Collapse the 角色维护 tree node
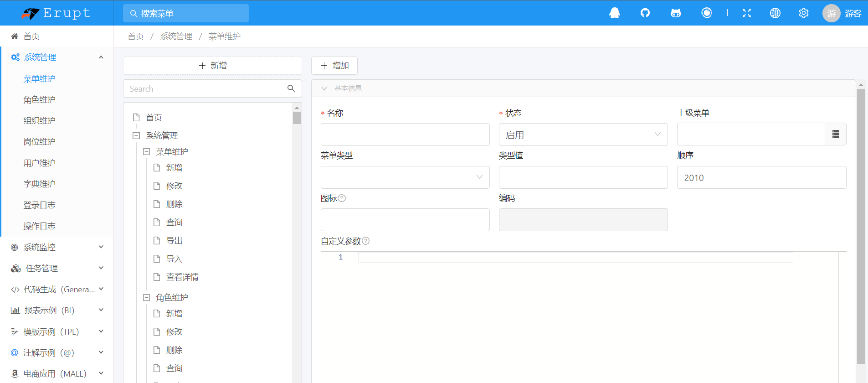This screenshot has height=383, width=868. 146,297
